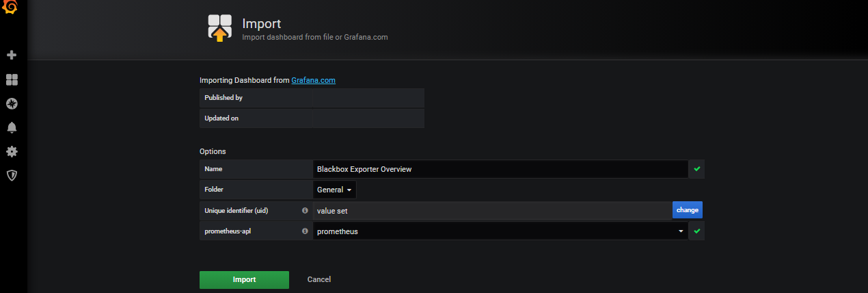Follow the Grafana.com link
Screen dimensions: 868x293
pyautogui.click(x=313, y=80)
